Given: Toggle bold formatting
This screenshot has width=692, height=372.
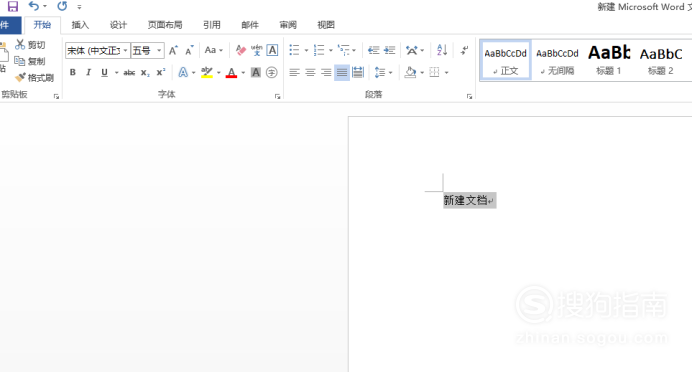Looking at the screenshot, I should (73, 72).
